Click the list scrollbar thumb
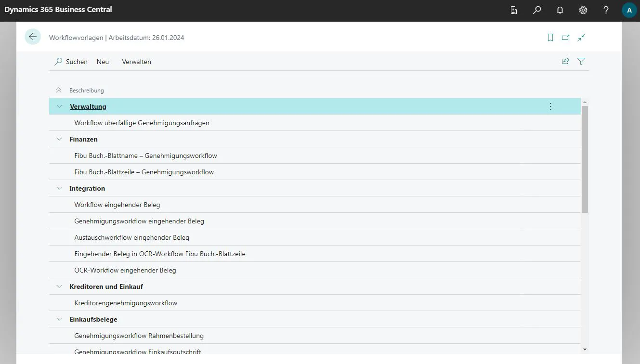640x364 pixels. click(x=585, y=159)
